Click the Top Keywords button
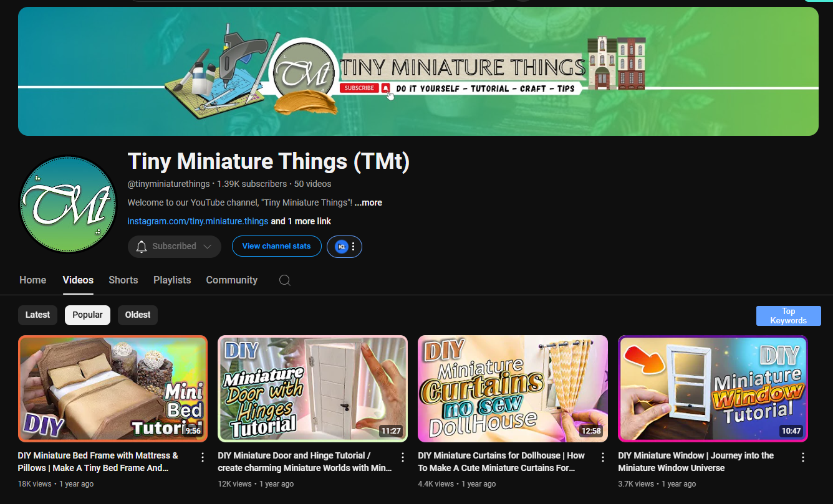Image resolution: width=833 pixels, height=504 pixels. (788, 316)
